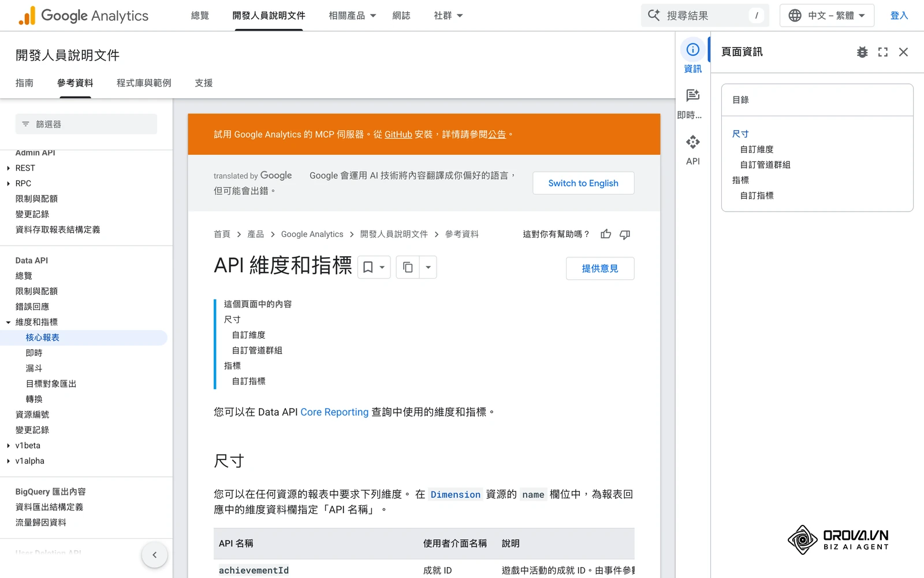Viewport: 924px width, 578px height.
Task: Click the Dimension code link
Action: [x=456, y=495]
